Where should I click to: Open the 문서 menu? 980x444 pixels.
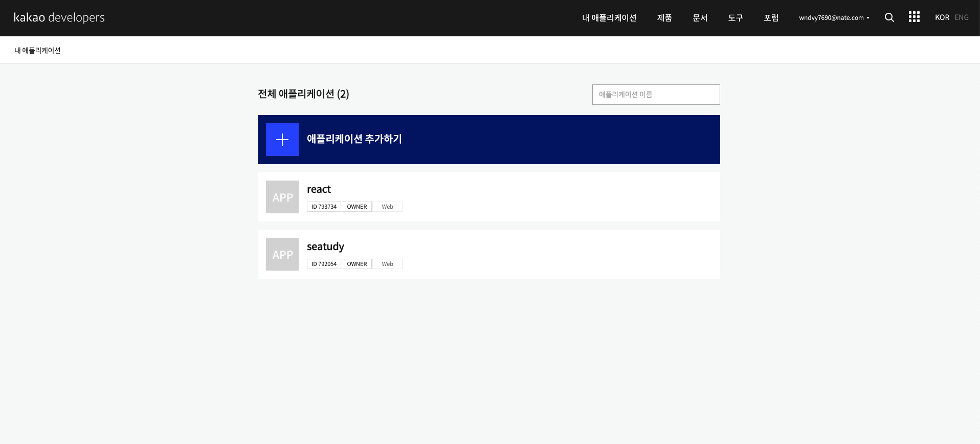tap(700, 18)
